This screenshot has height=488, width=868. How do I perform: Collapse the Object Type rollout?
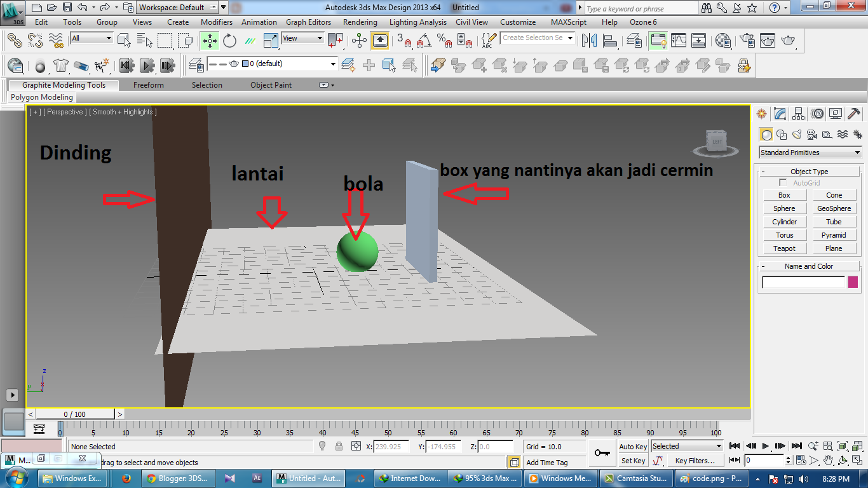tap(809, 172)
